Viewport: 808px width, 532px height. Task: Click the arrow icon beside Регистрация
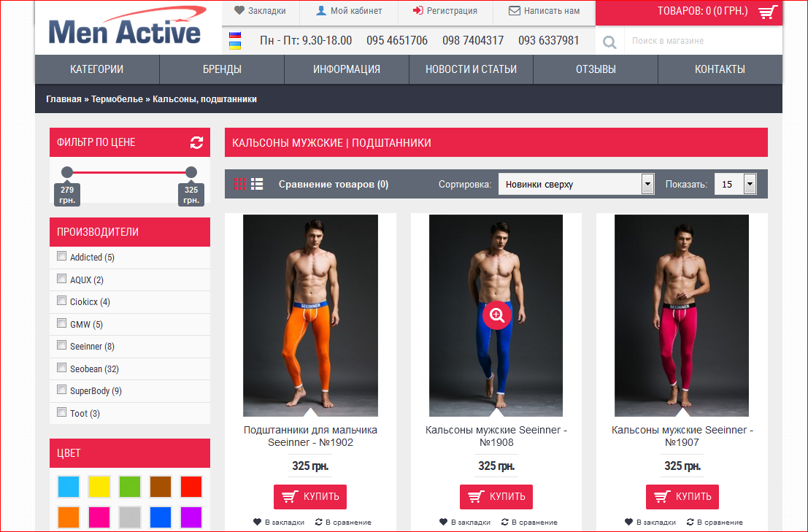point(418,10)
